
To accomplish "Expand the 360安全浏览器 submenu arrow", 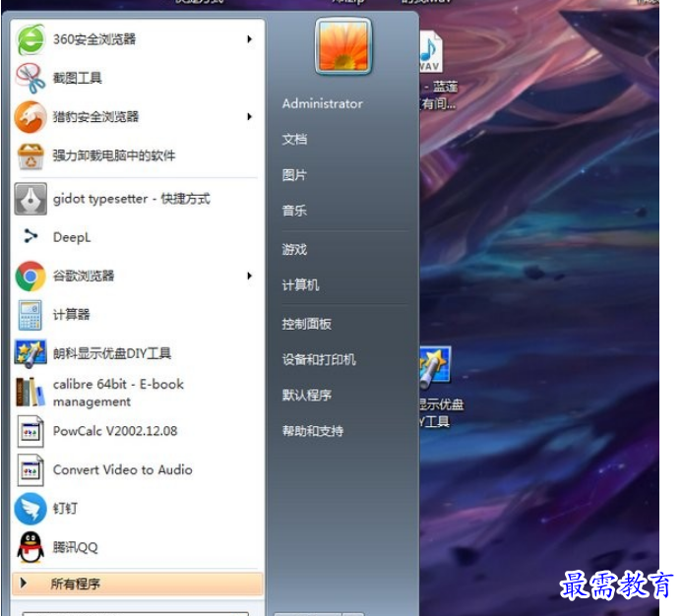I will (250, 39).
